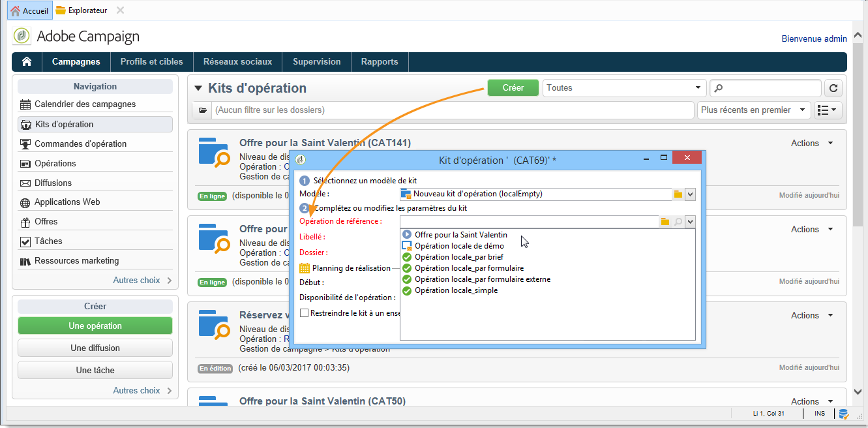The height and width of the screenshot is (428, 868).
Task: Open Autres choix under Navigation
Action: 142,281
